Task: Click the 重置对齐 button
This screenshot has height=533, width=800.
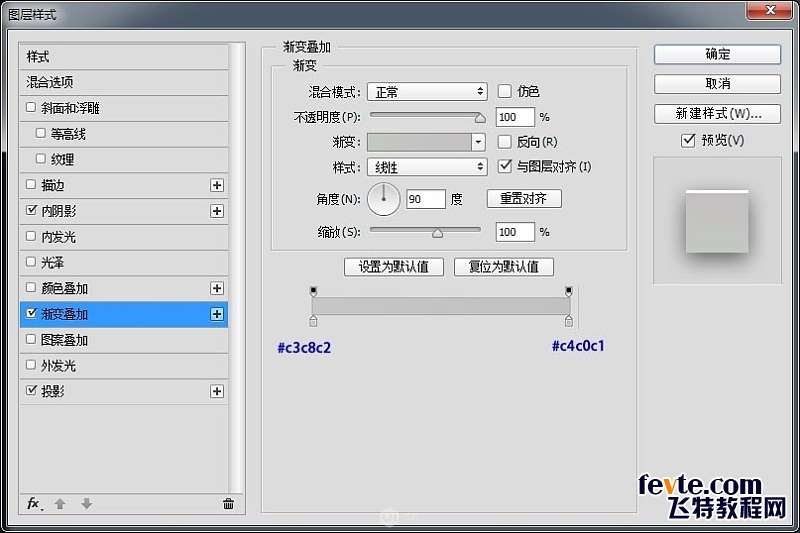Action: pyautogui.click(x=524, y=199)
